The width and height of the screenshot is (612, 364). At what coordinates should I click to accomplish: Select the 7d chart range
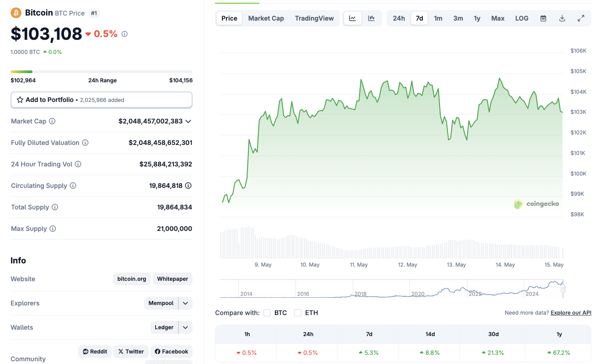(x=419, y=18)
